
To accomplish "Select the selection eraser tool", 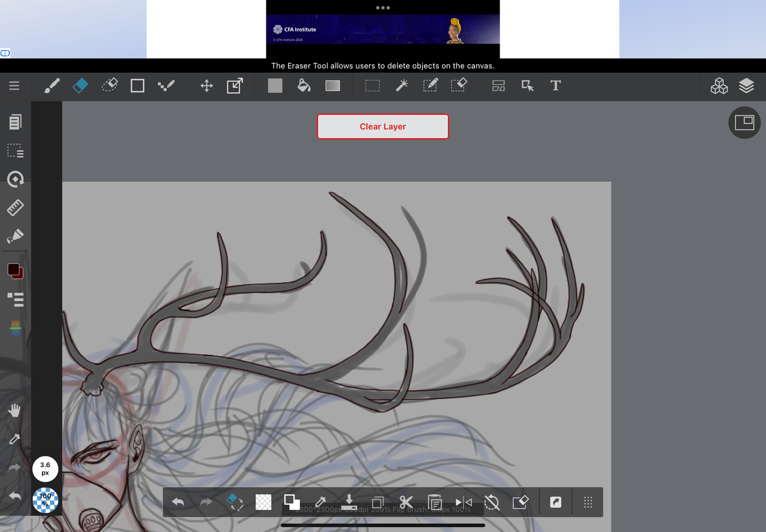I will pos(459,86).
